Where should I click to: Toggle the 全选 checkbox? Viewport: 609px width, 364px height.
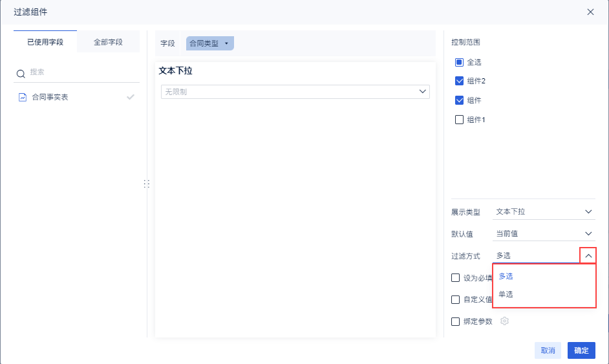click(x=459, y=62)
